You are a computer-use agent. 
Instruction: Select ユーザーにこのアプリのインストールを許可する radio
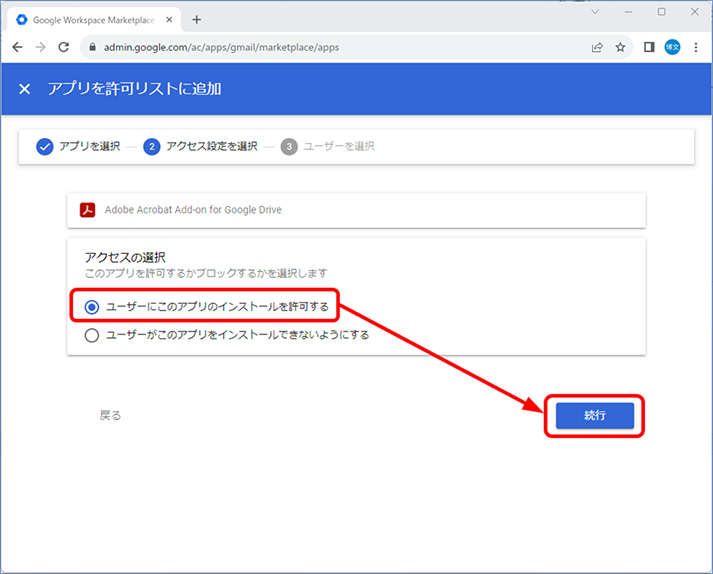[x=92, y=307]
